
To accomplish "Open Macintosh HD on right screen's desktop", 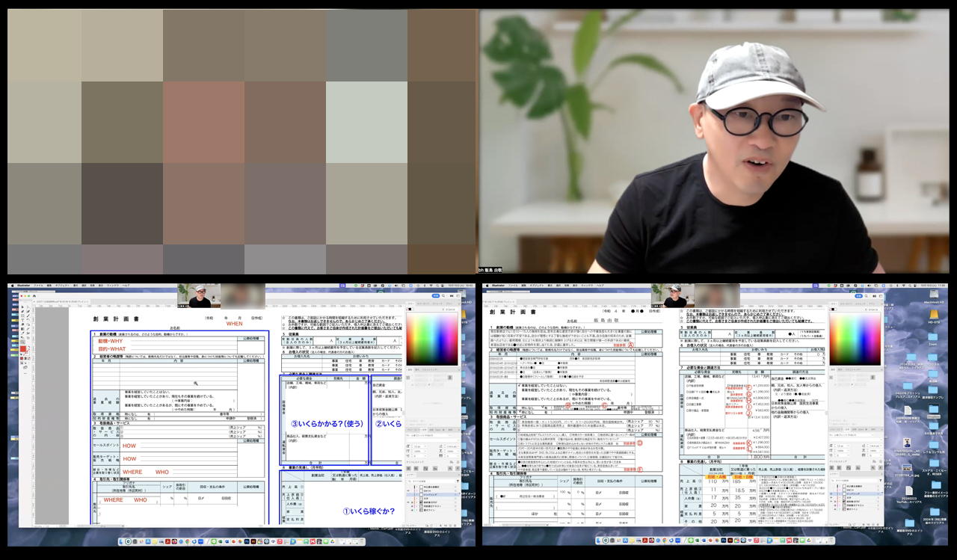I will (935, 295).
